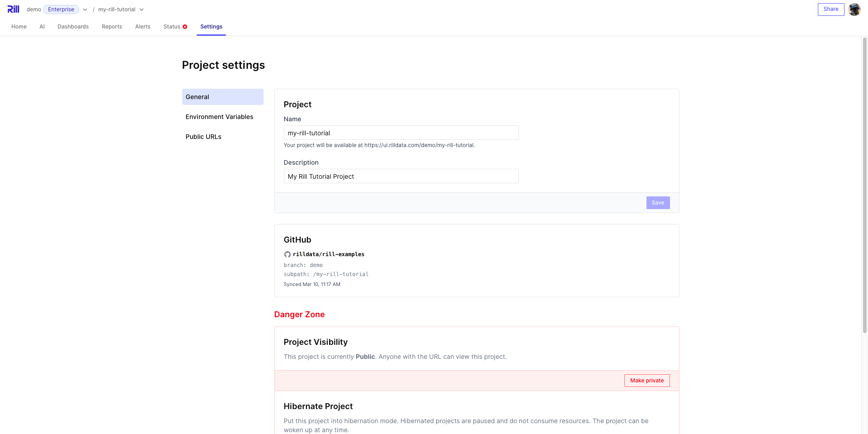Click Save in the Project card
The image size is (868, 434).
[x=658, y=202]
